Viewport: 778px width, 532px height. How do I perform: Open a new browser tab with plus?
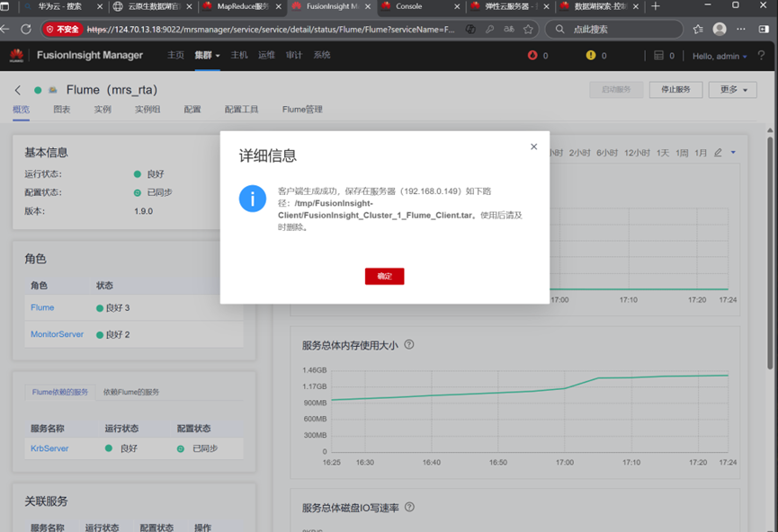[656, 6]
